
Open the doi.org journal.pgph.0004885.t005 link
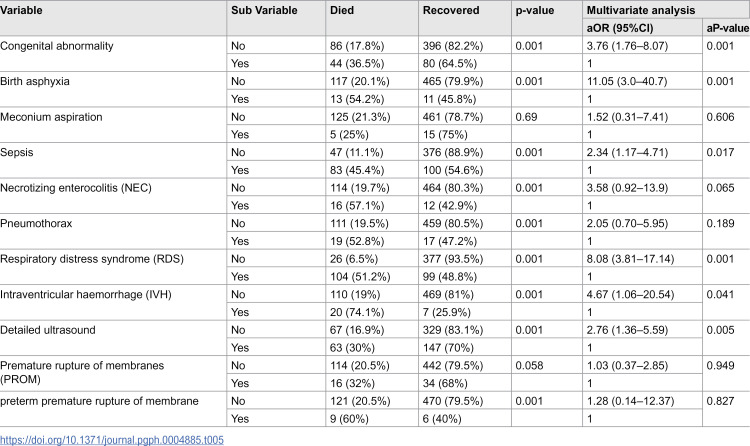pyautogui.click(x=112, y=440)
